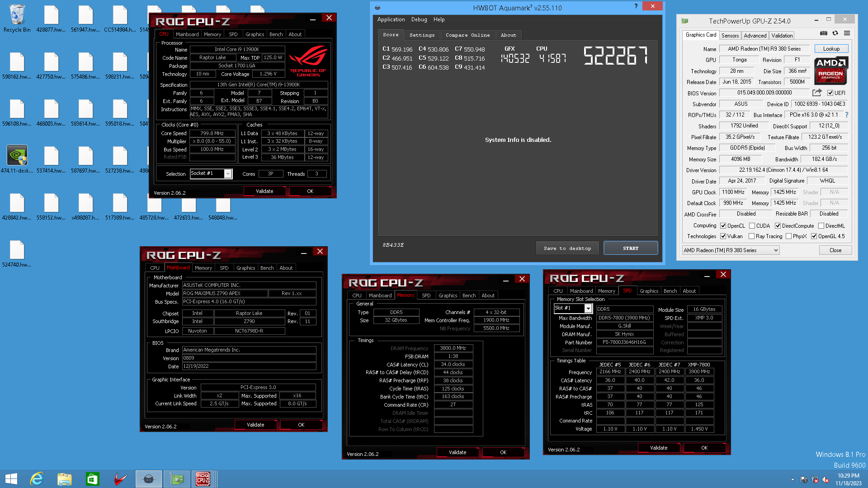The height and width of the screenshot is (488, 868).
Task: Select the 524740.hw file on desktop
Action: click(17, 253)
